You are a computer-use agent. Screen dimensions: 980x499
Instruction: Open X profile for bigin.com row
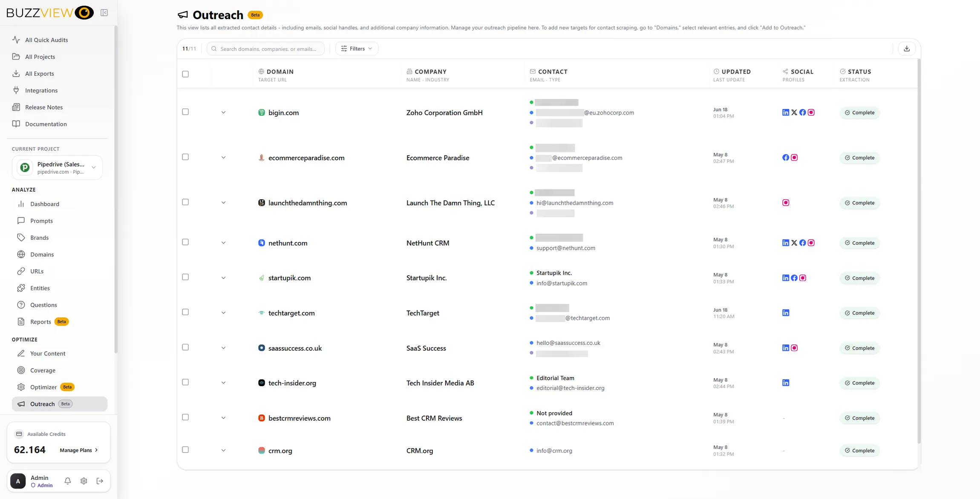click(x=794, y=112)
